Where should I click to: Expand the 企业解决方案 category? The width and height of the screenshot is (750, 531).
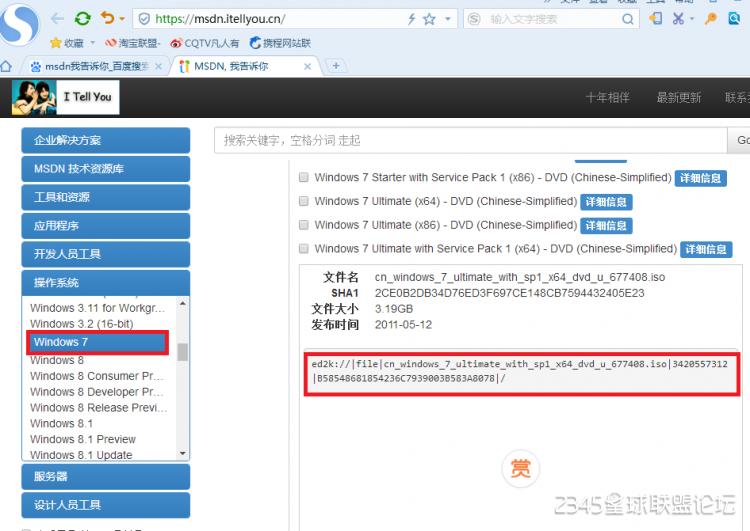pyautogui.click(x=106, y=140)
